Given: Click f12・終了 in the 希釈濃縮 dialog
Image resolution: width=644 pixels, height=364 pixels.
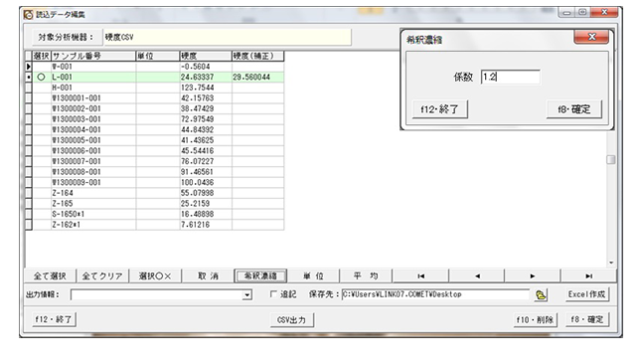Looking at the screenshot, I should click(439, 109).
